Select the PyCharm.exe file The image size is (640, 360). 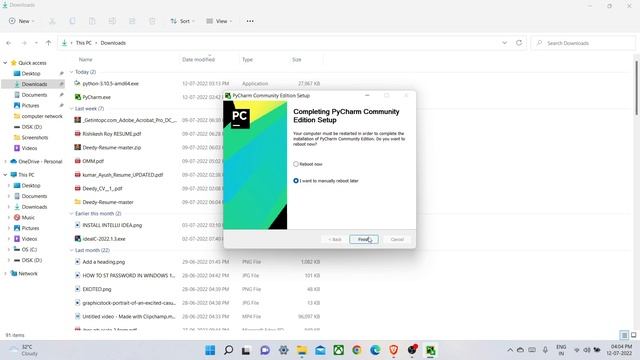pos(96,97)
